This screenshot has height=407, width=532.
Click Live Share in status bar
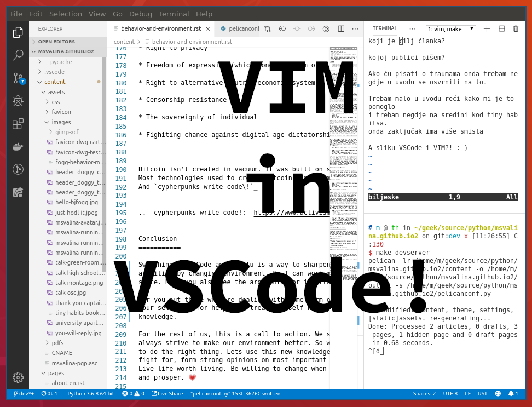[167, 394]
